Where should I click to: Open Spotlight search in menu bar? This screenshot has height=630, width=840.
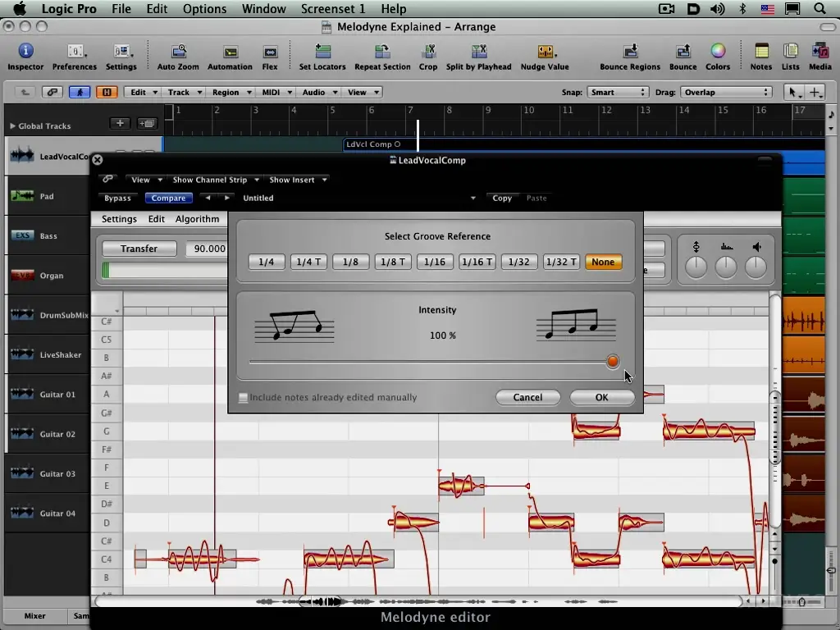click(x=819, y=8)
